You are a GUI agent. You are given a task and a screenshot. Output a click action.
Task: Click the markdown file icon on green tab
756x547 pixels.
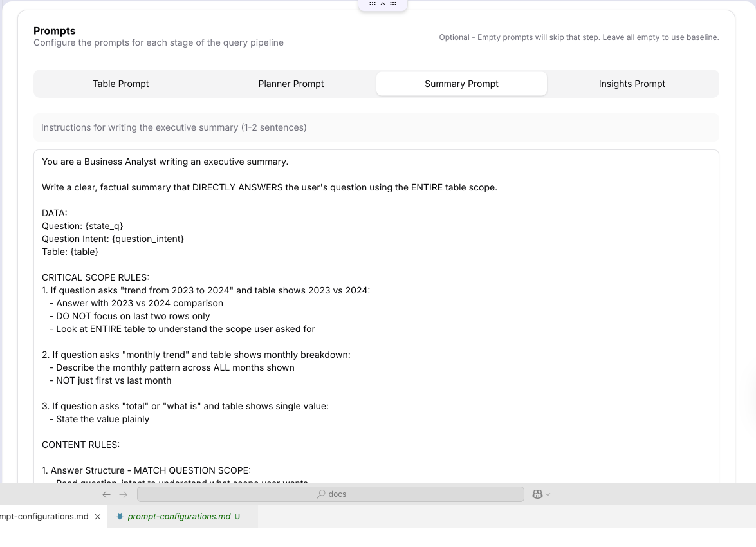coord(120,517)
